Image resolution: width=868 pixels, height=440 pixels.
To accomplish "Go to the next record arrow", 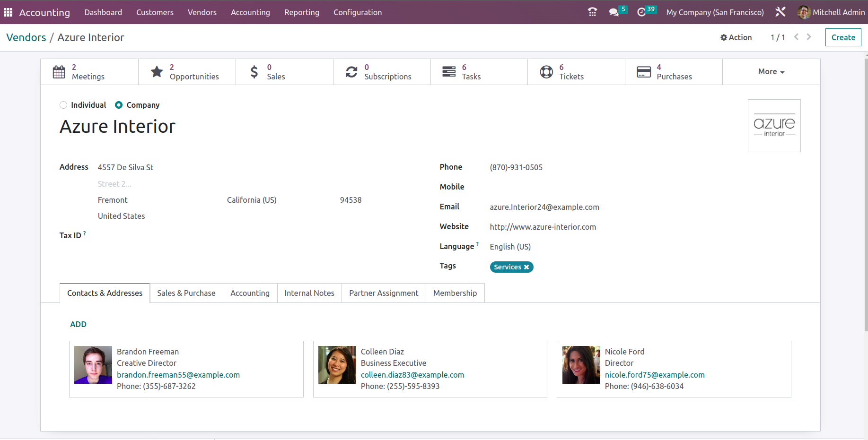I will pos(809,37).
